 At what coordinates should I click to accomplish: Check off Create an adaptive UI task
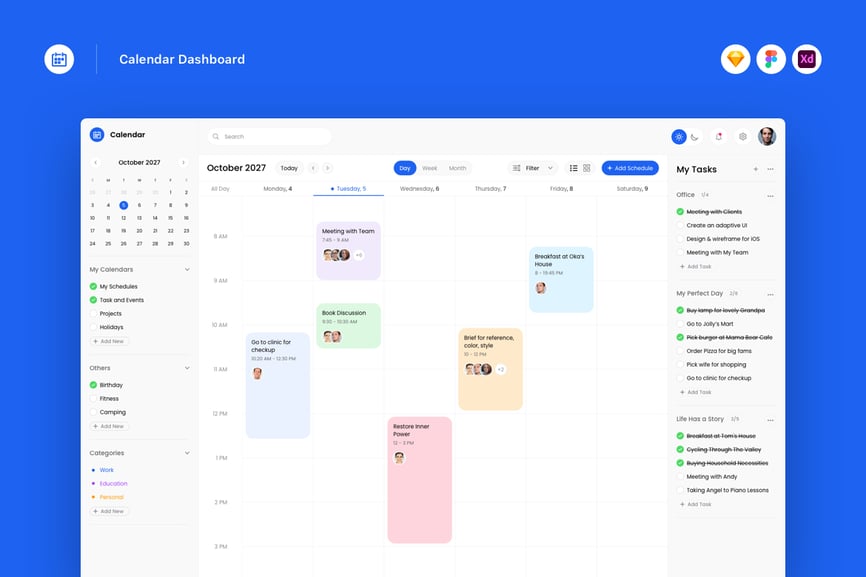pyautogui.click(x=680, y=226)
